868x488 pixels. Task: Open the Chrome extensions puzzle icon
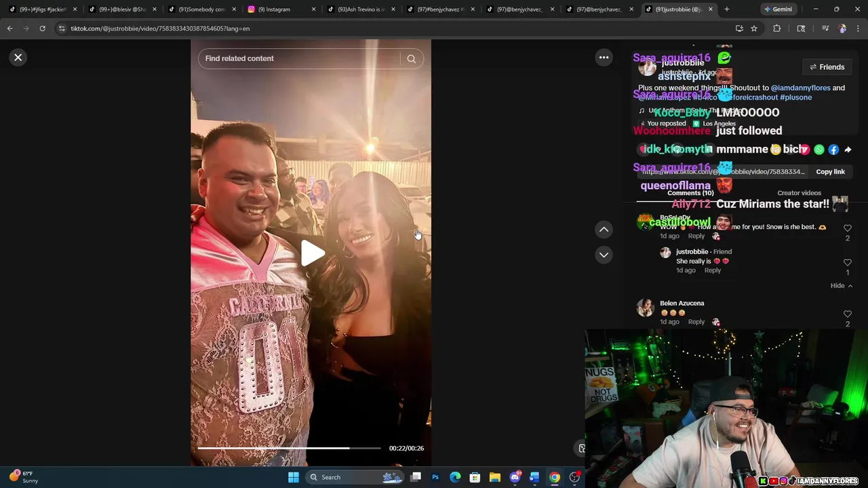click(777, 28)
